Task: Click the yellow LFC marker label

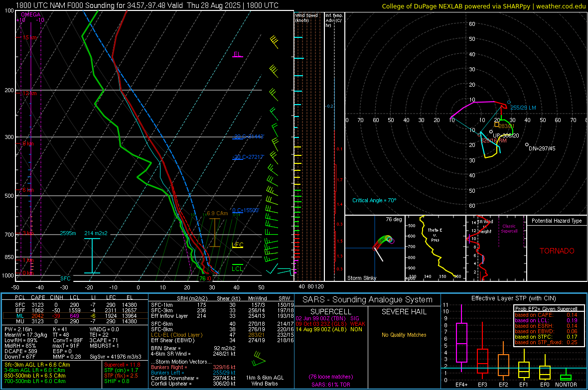Action: tap(238, 245)
